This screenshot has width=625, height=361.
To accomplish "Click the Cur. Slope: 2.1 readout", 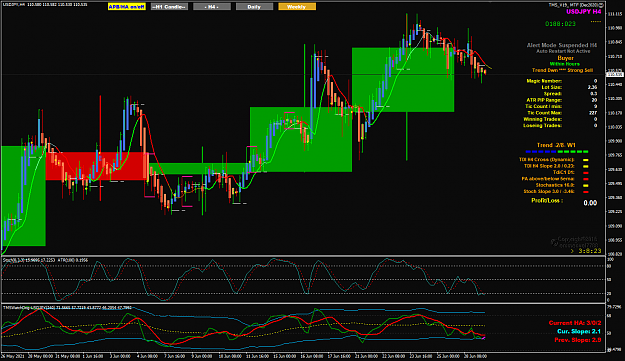I will pos(579,332).
